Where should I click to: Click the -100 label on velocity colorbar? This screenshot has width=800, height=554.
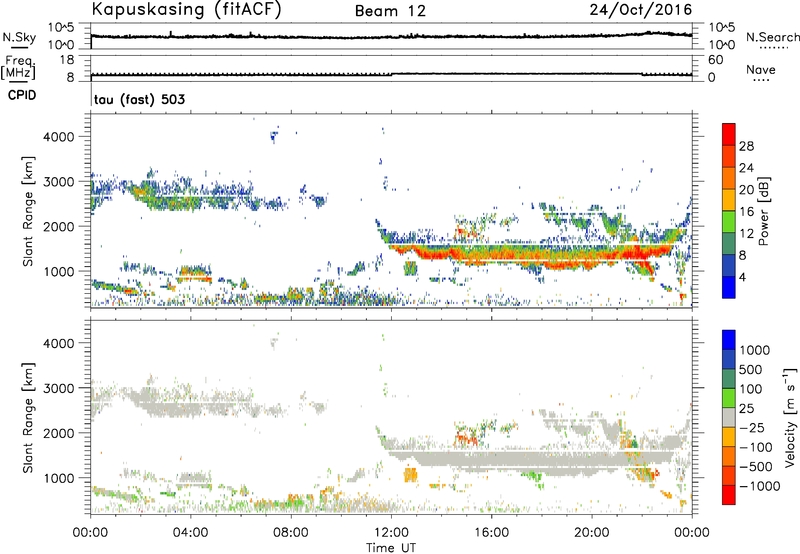tap(756, 447)
